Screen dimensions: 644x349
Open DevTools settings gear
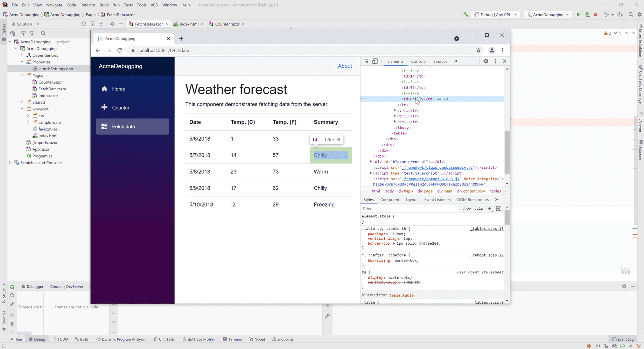tap(486, 61)
